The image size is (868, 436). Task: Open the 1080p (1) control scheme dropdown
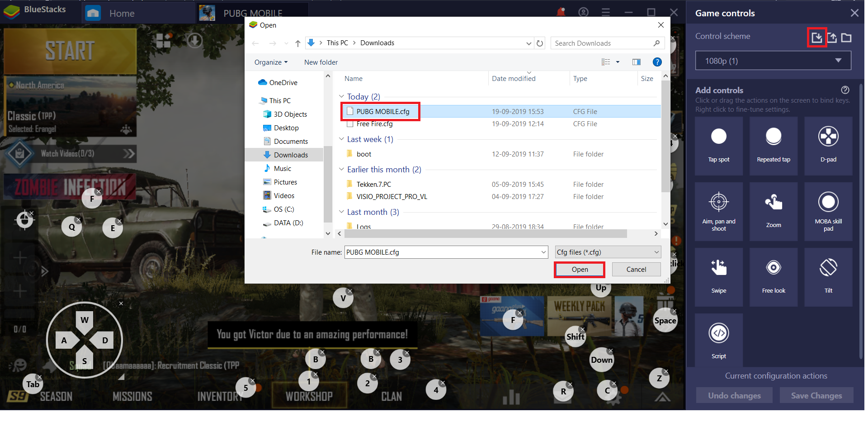pos(773,61)
